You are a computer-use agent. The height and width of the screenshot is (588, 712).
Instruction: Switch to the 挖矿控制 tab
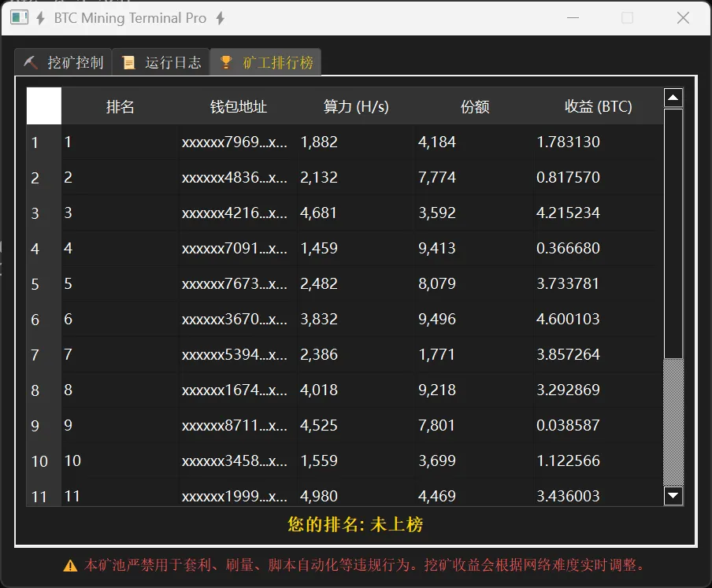(x=63, y=61)
